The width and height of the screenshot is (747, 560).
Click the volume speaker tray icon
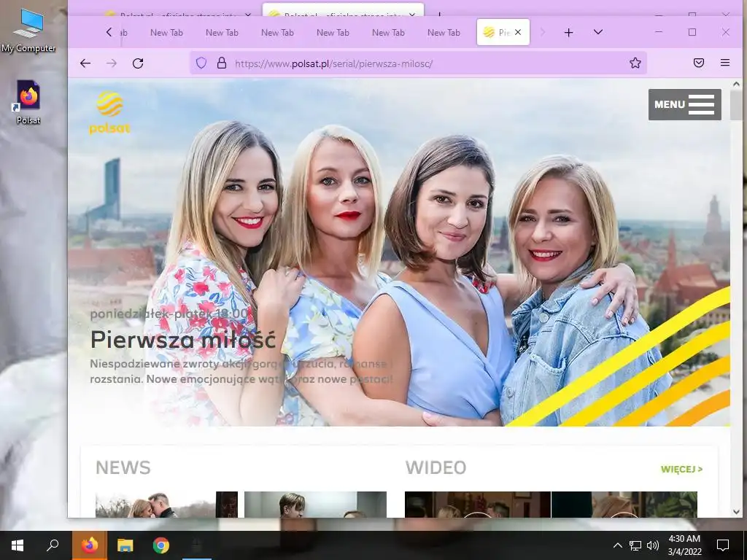point(653,545)
